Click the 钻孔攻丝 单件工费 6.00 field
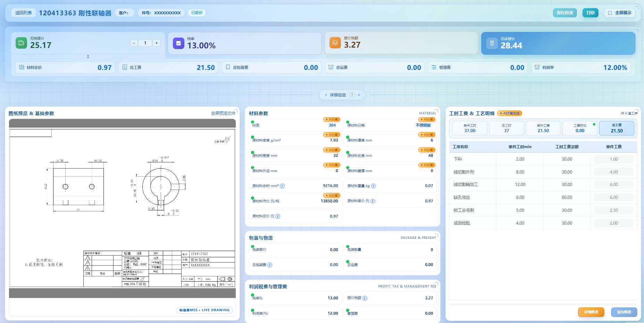Image resolution: width=644 pixels, height=323 pixels. 613,197
